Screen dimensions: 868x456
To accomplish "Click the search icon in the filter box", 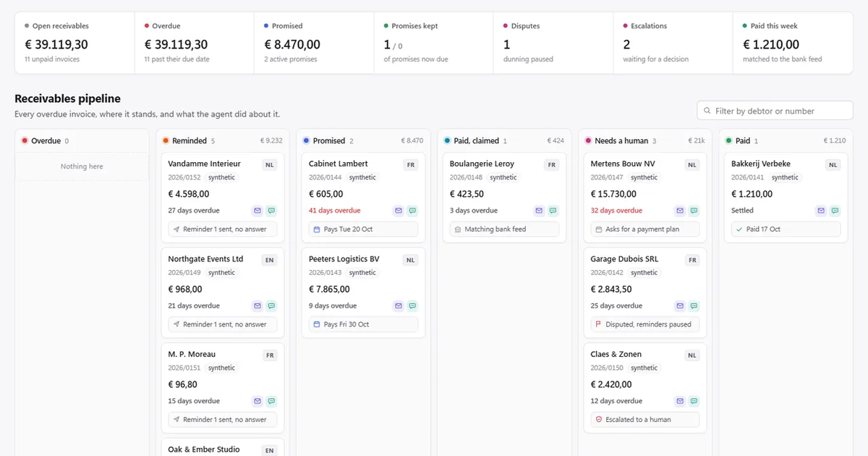I will pyautogui.click(x=707, y=111).
